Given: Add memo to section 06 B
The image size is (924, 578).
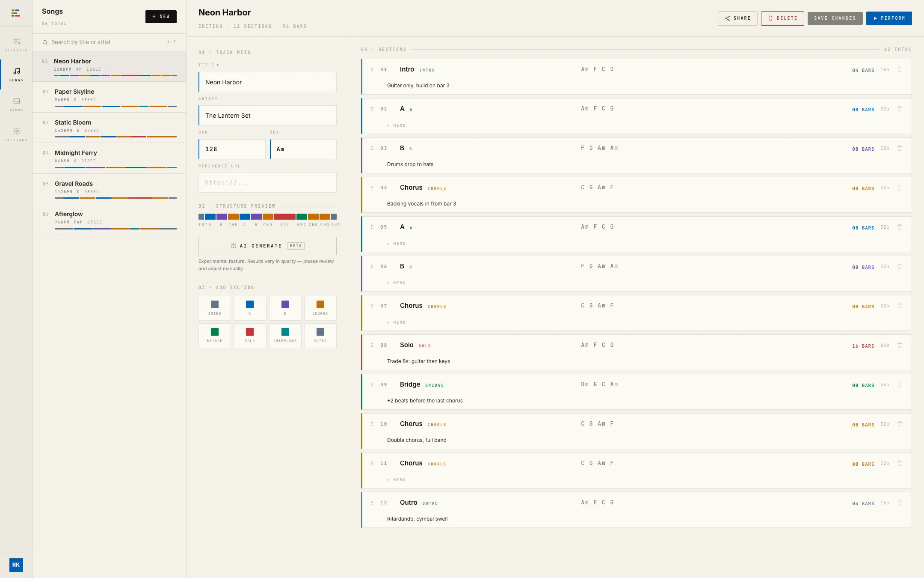Looking at the screenshot, I should click(397, 283).
